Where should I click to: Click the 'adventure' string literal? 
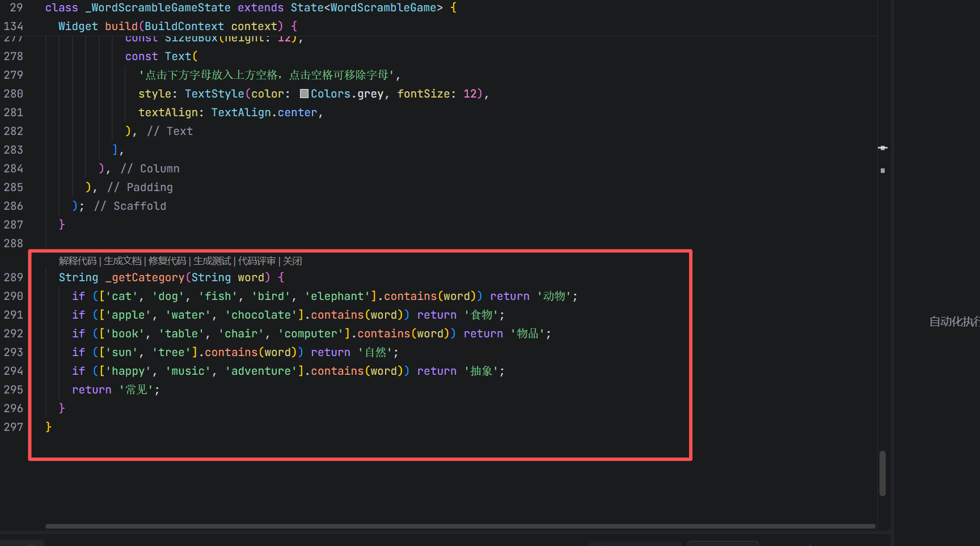click(261, 371)
